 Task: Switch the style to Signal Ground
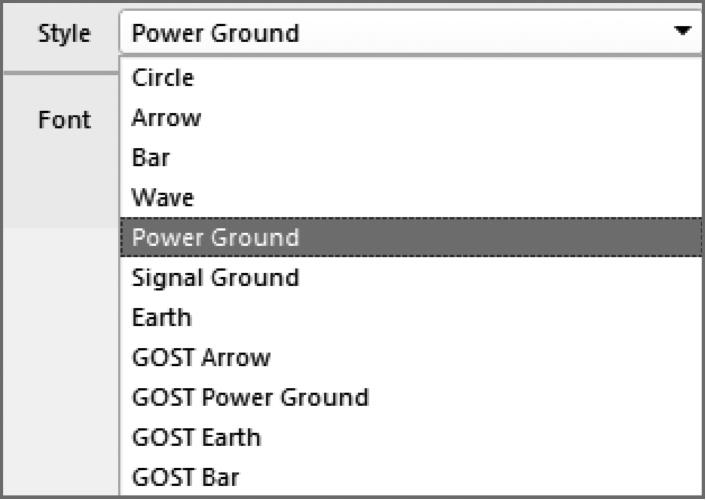click(x=215, y=278)
